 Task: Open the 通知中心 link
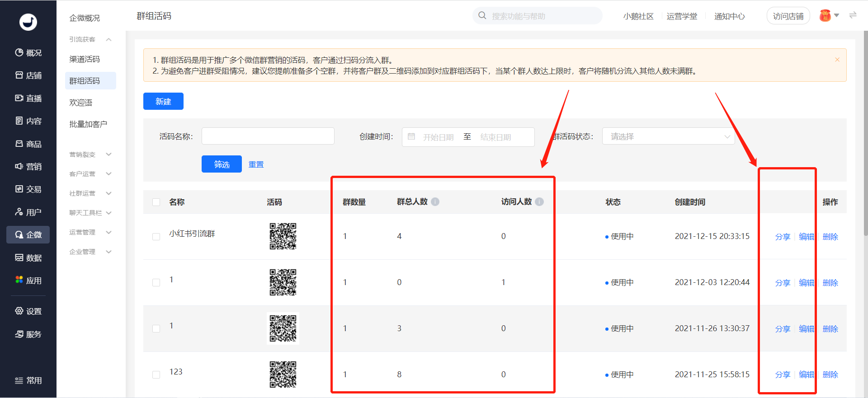(729, 16)
